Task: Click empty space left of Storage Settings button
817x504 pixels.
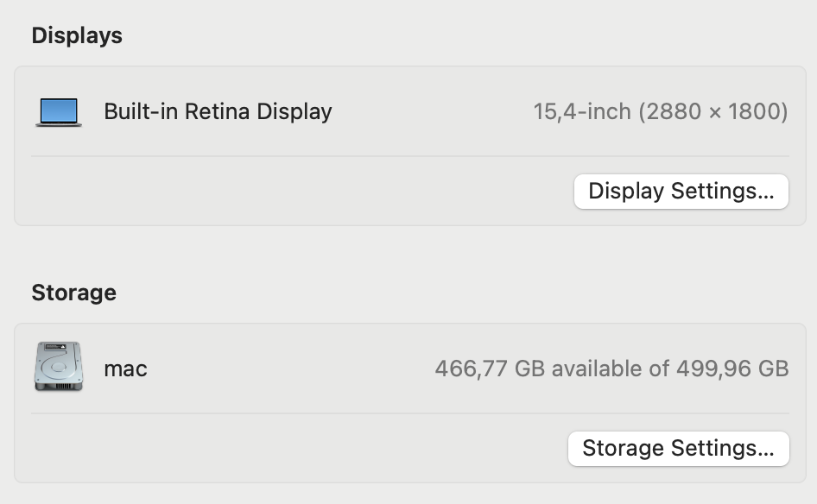Action: coord(302,449)
